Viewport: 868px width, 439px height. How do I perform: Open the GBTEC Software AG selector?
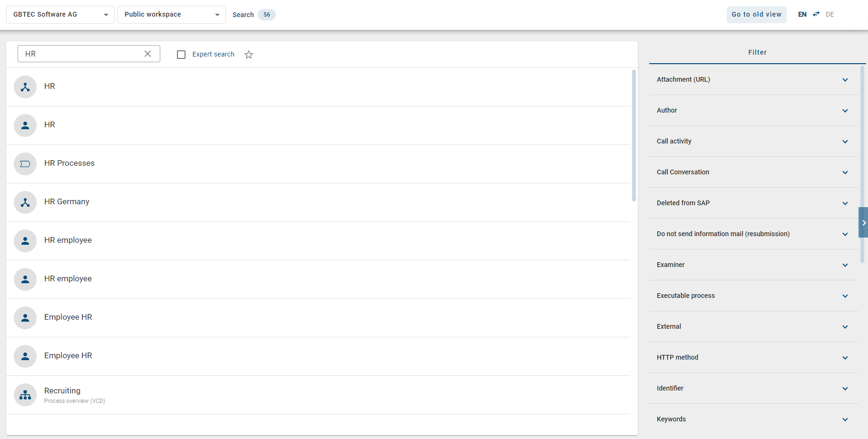(x=59, y=14)
